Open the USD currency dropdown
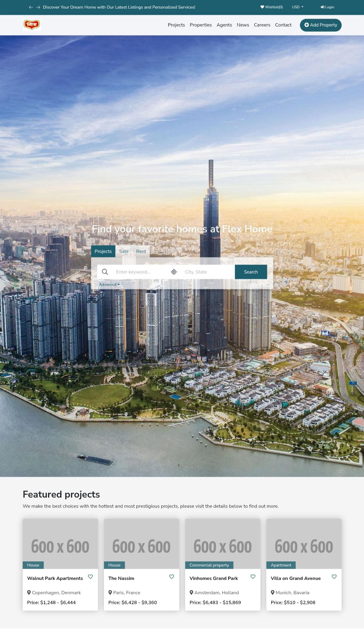Screen dimensions: 364x634 point(298,7)
